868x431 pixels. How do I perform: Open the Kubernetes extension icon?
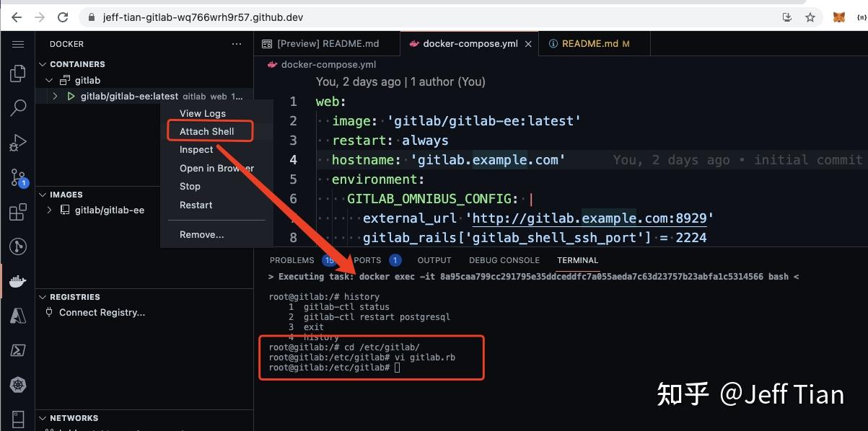(18, 384)
